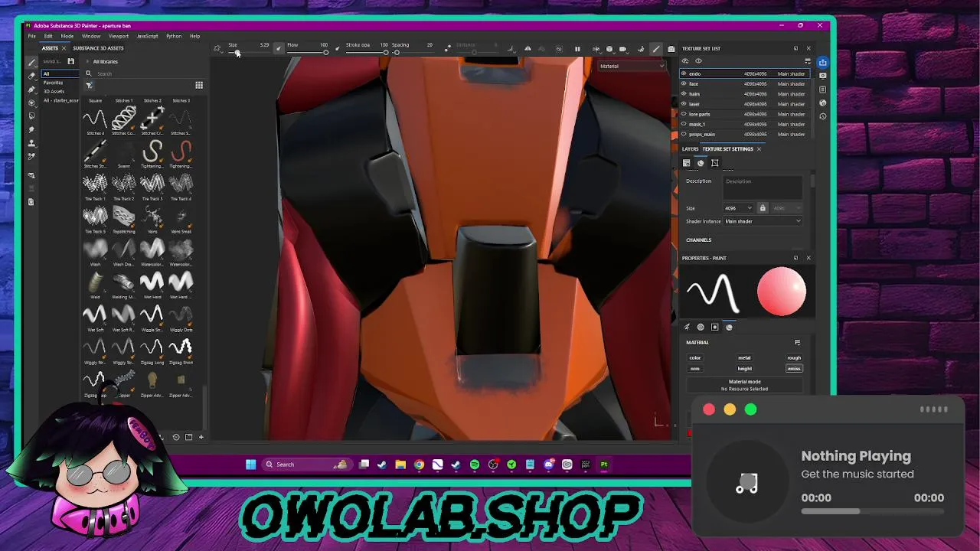The height and width of the screenshot is (551, 980).
Task: Adjust the Spacing slider handle
Action: point(396,52)
